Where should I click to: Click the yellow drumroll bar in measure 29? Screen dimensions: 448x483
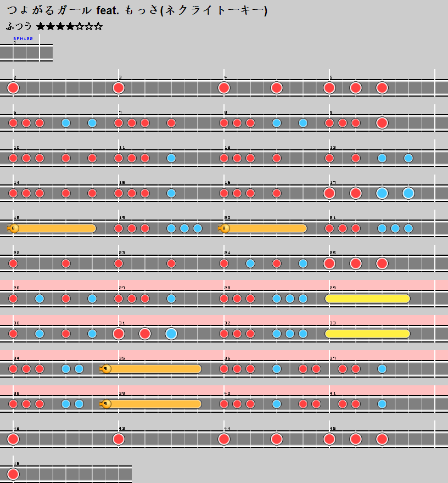368,299
